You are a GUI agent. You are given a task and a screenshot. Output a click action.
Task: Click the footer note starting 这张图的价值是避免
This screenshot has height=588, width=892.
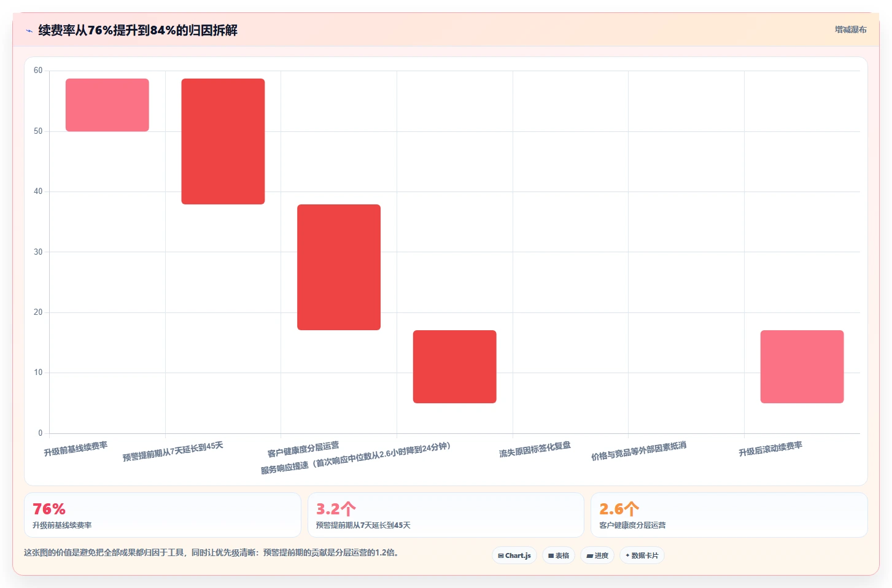[x=212, y=552]
